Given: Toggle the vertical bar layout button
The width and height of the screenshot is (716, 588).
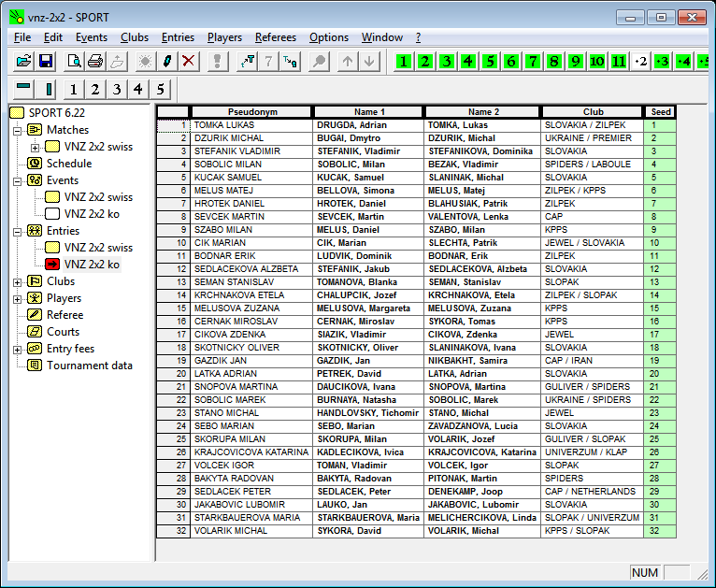Looking at the screenshot, I should coord(49,90).
